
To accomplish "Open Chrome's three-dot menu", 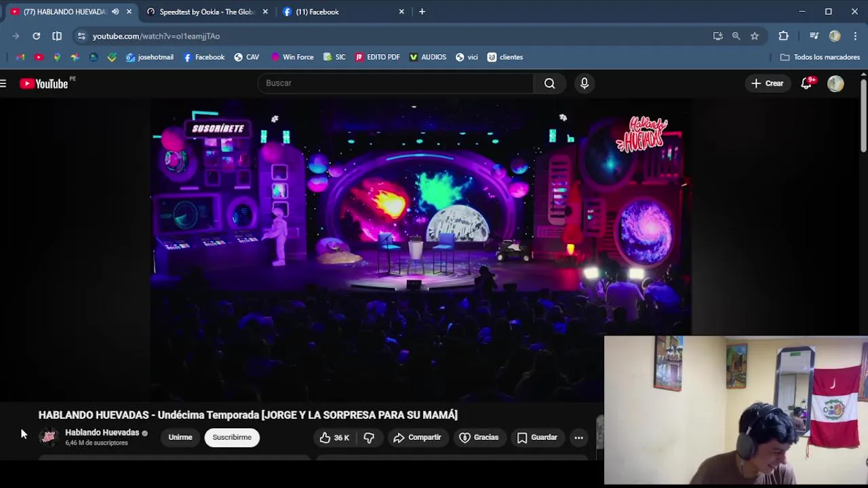I will (855, 36).
